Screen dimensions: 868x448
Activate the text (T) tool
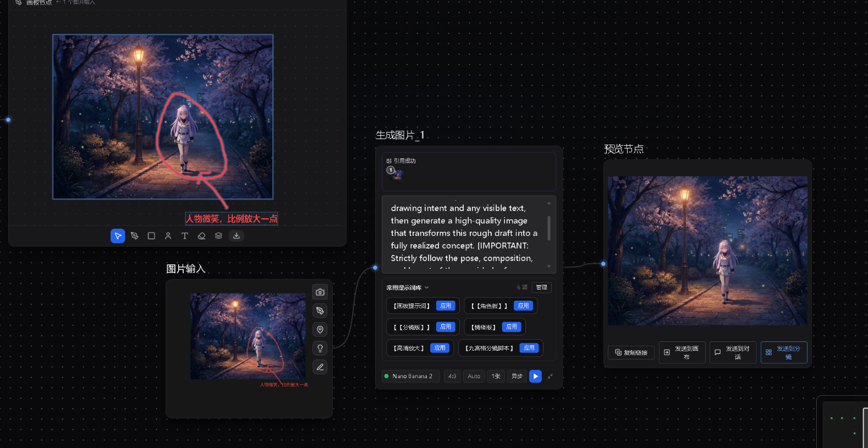click(185, 236)
